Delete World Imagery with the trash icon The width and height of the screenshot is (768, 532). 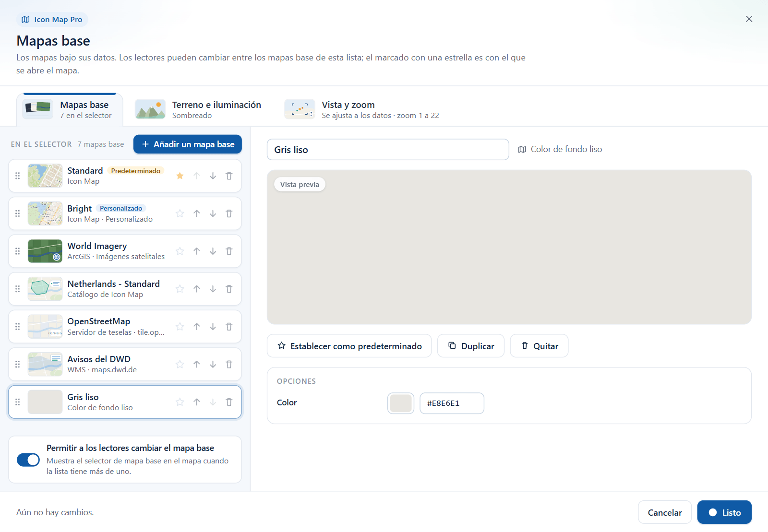coord(229,251)
